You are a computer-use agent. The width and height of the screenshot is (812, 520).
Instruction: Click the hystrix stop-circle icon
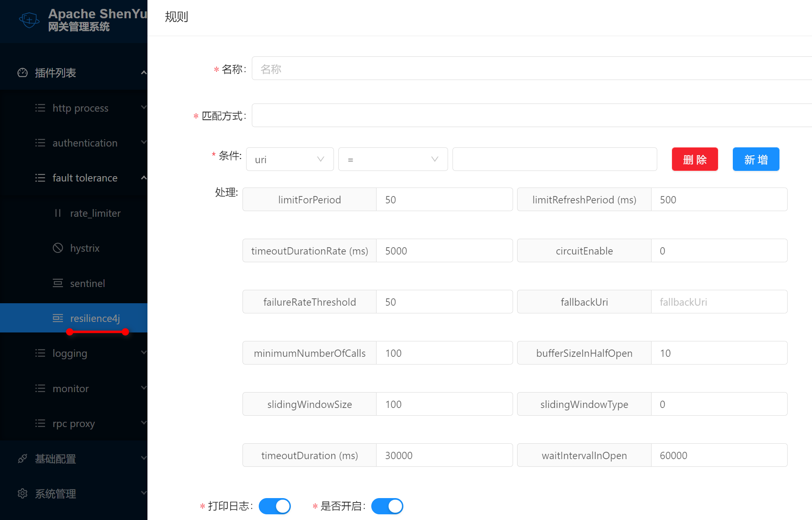58,248
